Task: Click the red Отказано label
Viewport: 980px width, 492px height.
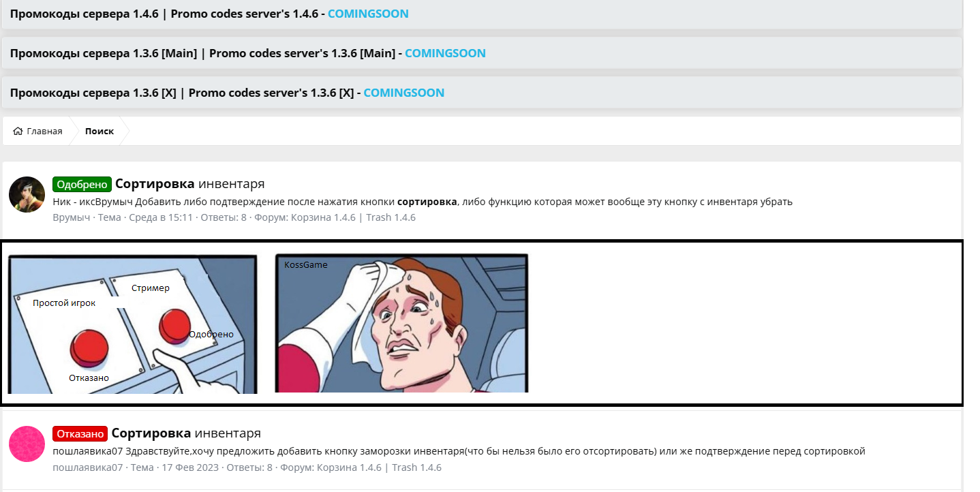Action: click(80, 434)
